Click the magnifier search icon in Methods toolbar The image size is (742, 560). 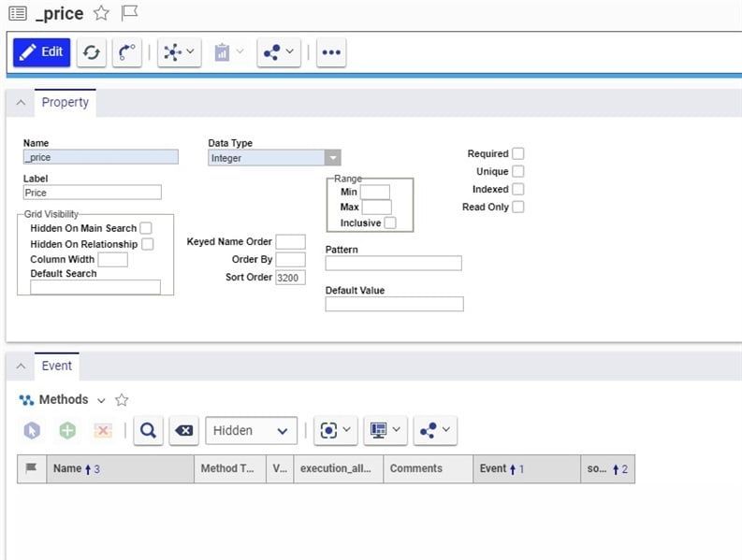coord(148,430)
